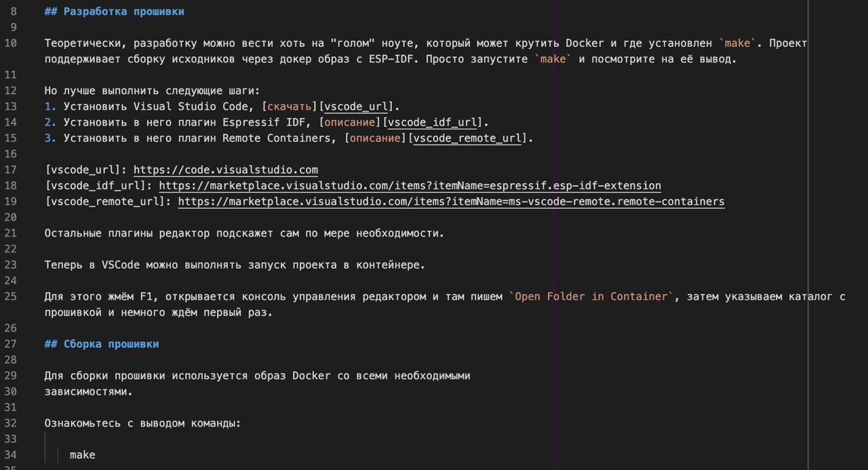
Task: Click the indented make command on line 34
Action: tap(83, 454)
